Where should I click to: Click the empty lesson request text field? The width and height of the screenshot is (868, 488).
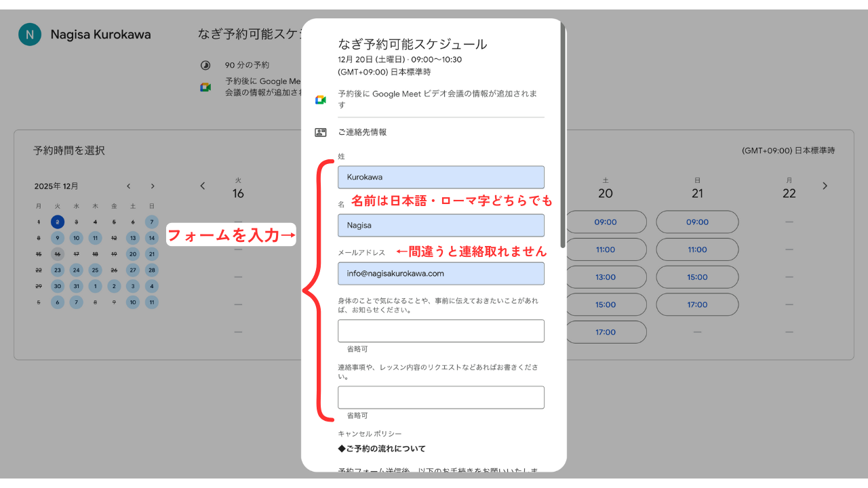[x=441, y=397]
